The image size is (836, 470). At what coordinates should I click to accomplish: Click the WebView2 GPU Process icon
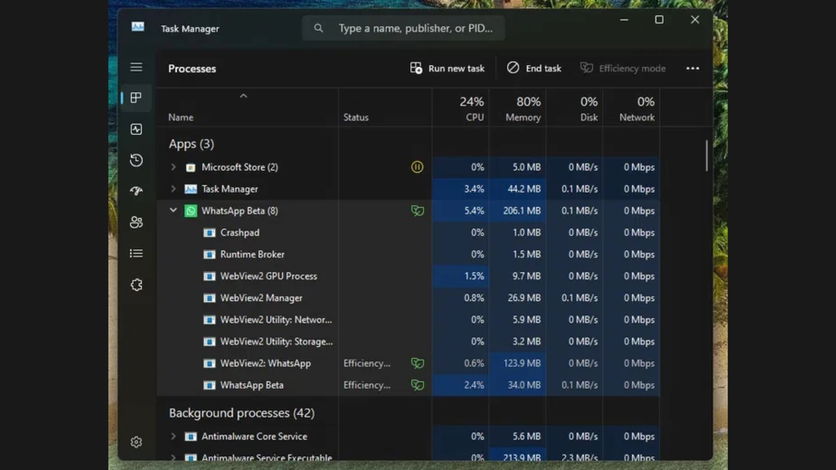point(210,276)
